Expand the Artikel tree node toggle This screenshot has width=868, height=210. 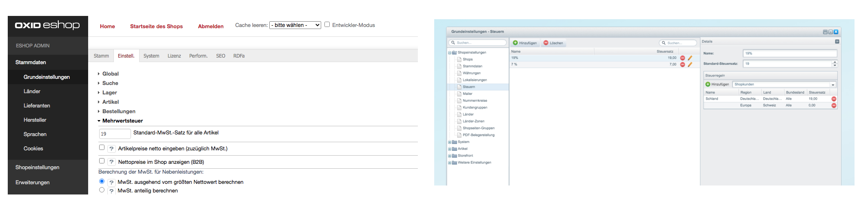coord(450,149)
